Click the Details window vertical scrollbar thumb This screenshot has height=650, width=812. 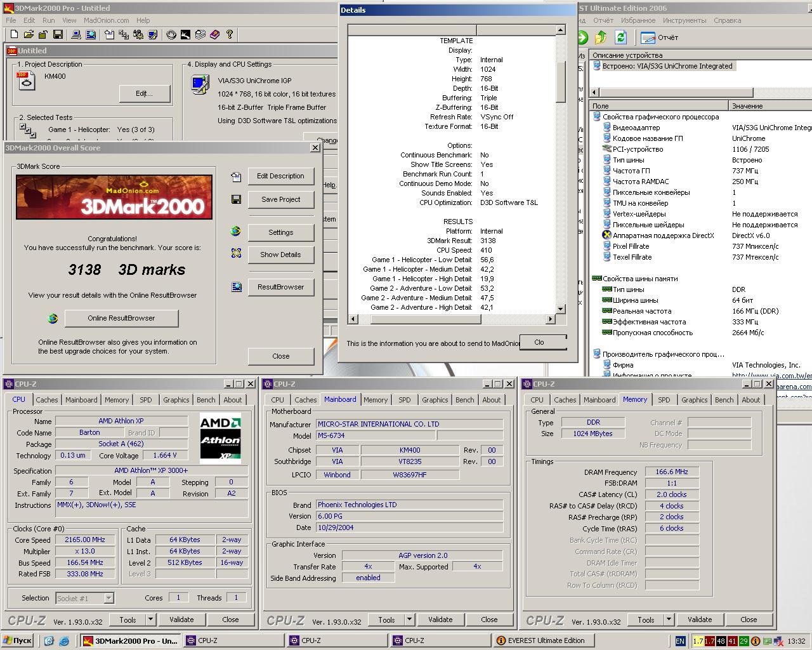coord(561,81)
